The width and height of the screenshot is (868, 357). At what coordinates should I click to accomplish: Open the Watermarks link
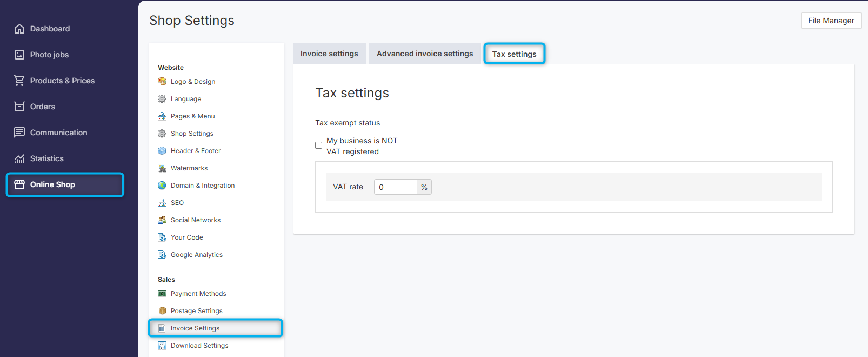click(x=189, y=168)
